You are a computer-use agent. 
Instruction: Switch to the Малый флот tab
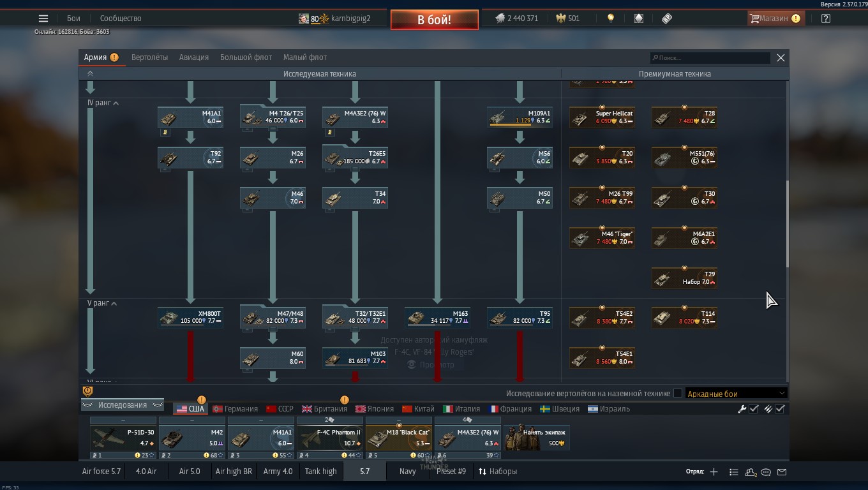(305, 57)
